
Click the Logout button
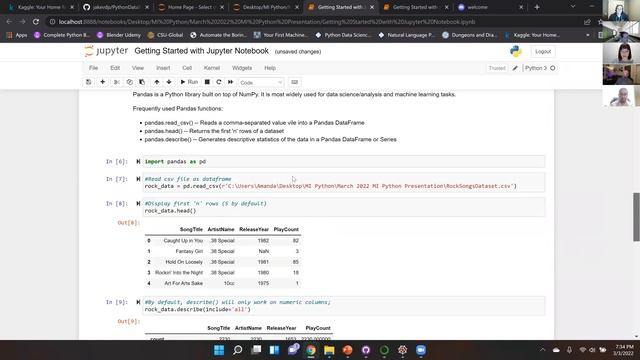[543, 51]
